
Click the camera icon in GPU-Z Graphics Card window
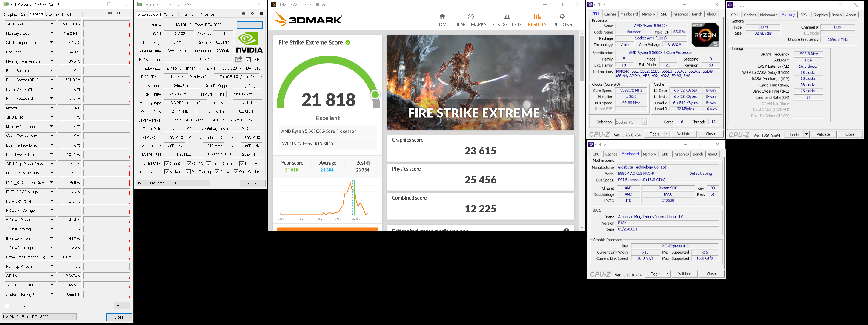tap(244, 14)
